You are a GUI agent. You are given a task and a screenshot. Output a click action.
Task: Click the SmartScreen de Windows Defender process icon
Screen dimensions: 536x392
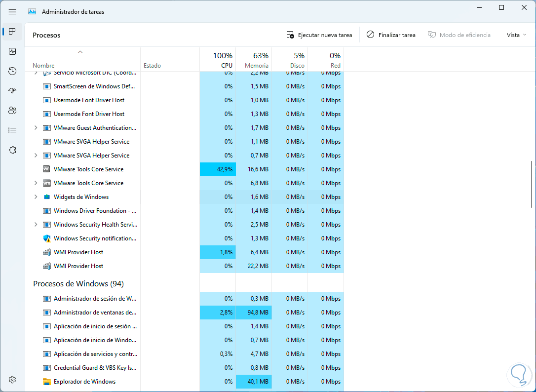(47, 86)
